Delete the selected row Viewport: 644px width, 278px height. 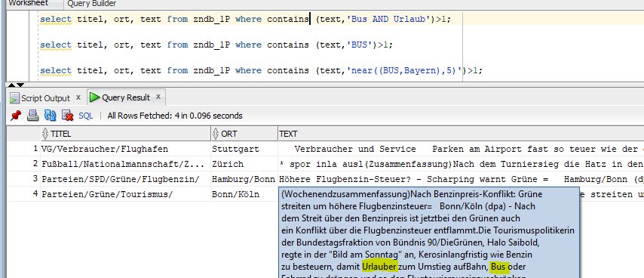point(67,116)
